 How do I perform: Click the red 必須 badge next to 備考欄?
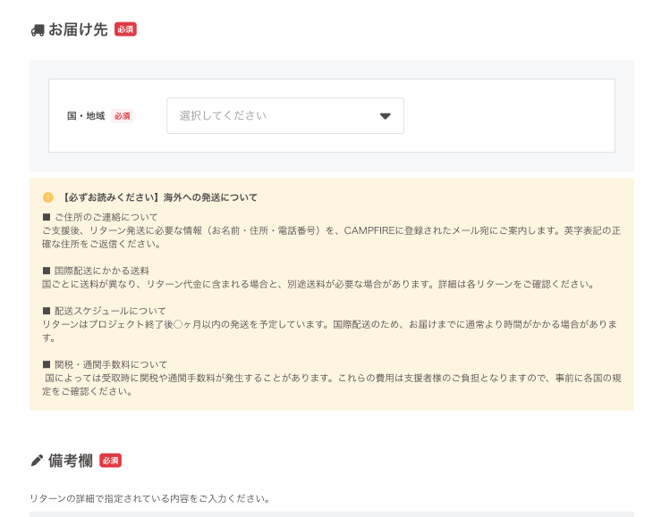[110, 461]
